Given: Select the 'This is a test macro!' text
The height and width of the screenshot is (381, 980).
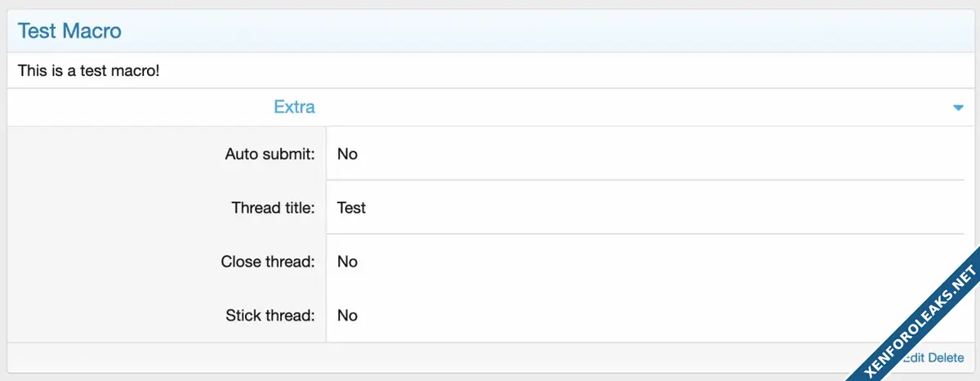Looking at the screenshot, I should 88,71.
